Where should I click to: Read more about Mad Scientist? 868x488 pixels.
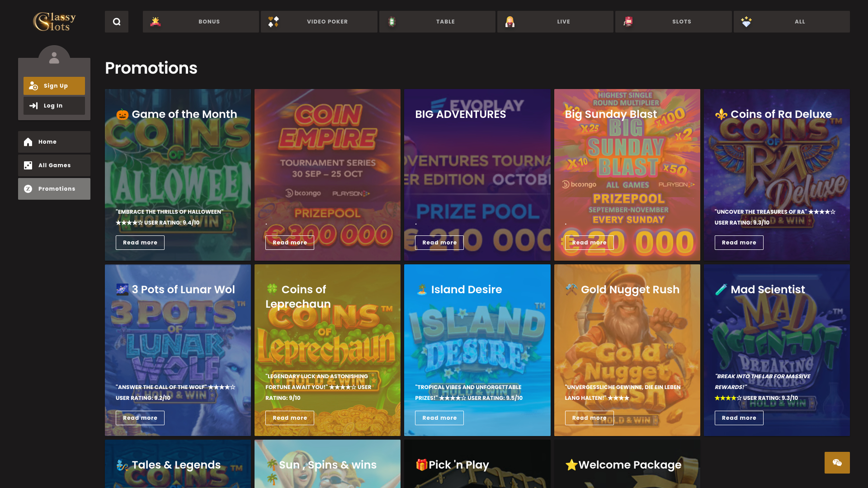pyautogui.click(x=739, y=418)
